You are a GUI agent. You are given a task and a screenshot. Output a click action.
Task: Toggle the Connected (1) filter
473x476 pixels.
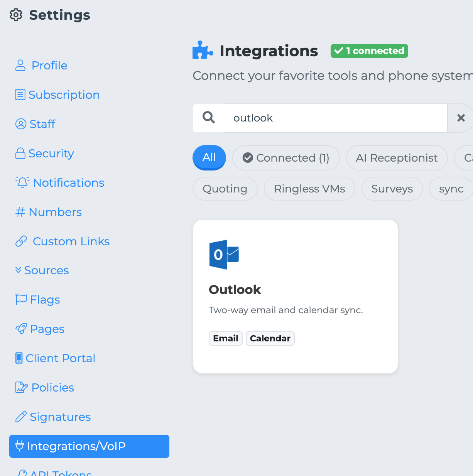286,158
